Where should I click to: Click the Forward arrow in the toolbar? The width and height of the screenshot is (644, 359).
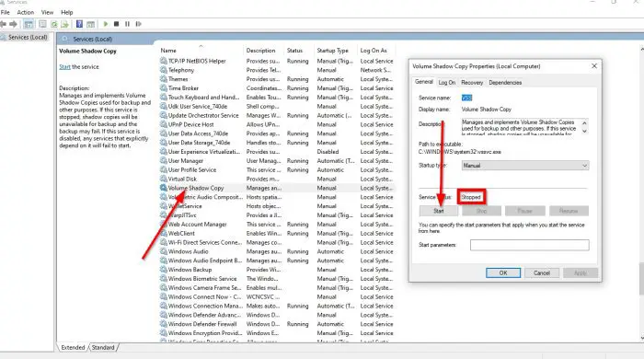point(13,24)
